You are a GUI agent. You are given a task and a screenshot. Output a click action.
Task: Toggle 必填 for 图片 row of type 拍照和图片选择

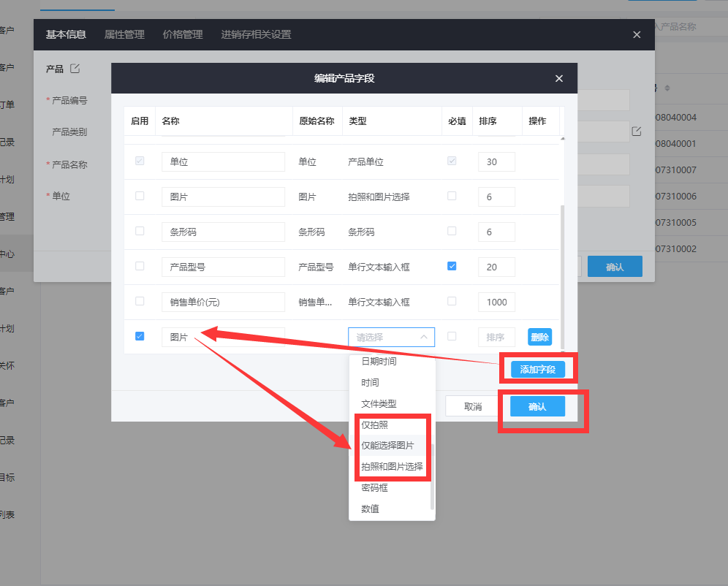click(x=452, y=196)
